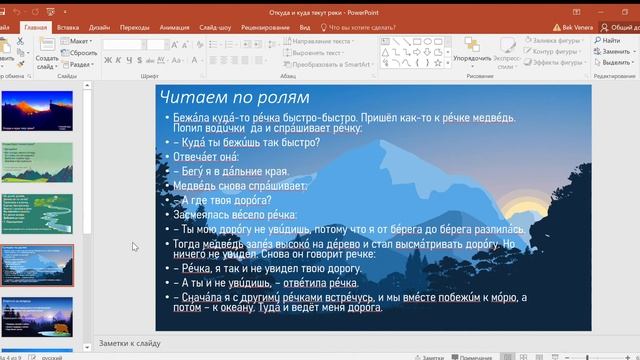640x360 pixels.
Task: Expand the shapes gallery More arrow
Action: pyautogui.click(x=448, y=63)
